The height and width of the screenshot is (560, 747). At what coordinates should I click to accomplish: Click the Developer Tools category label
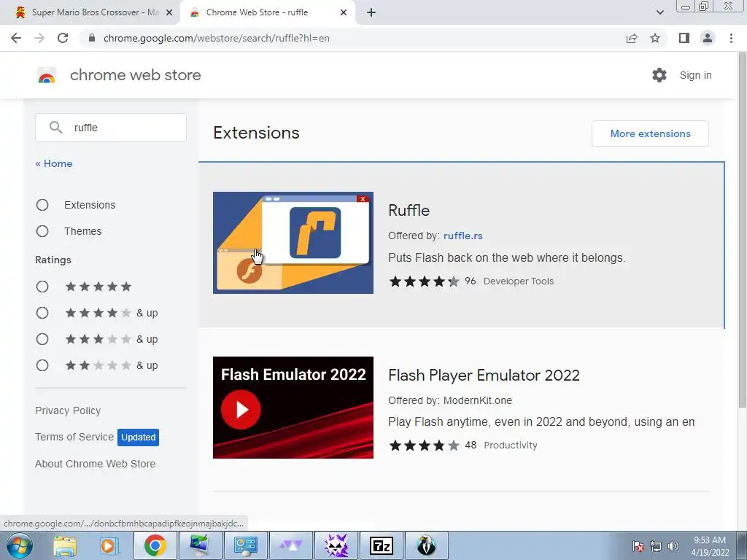tap(519, 281)
